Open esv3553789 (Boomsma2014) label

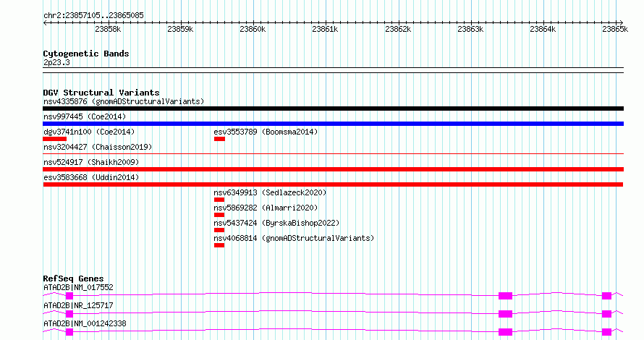pyautogui.click(x=266, y=132)
